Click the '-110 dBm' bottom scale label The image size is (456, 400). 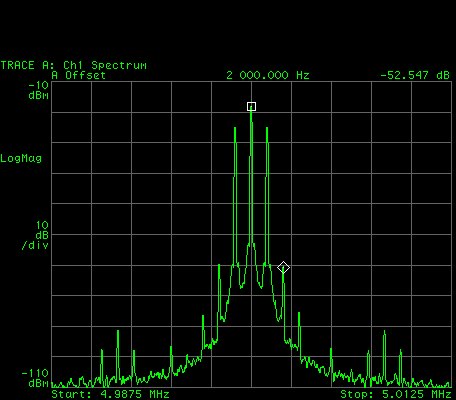point(35,378)
